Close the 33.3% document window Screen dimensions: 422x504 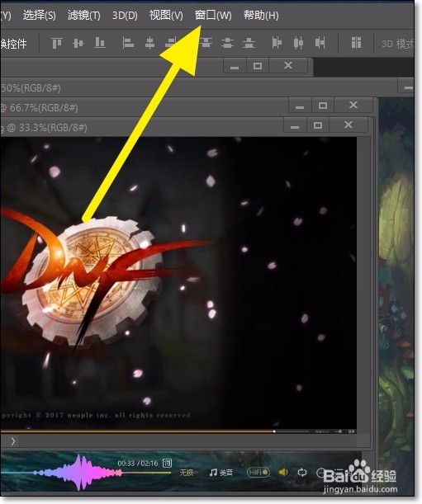[349, 125]
